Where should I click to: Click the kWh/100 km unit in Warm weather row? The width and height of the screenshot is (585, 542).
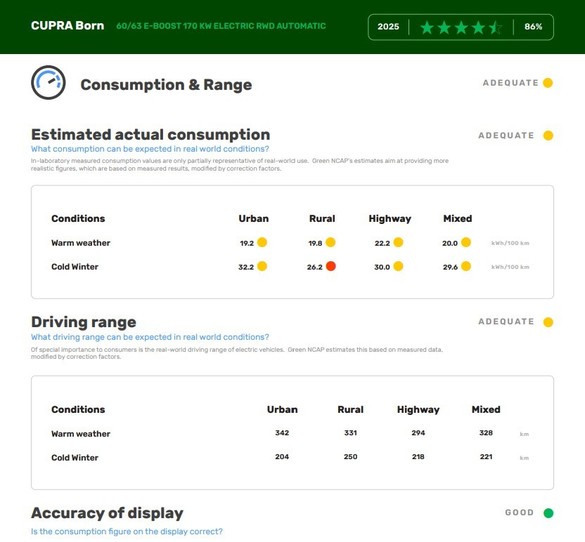(x=510, y=243)
